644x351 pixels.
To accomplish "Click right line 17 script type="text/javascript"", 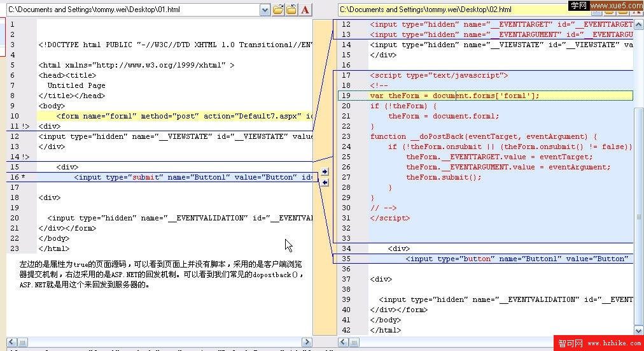I will coord(438,75).
